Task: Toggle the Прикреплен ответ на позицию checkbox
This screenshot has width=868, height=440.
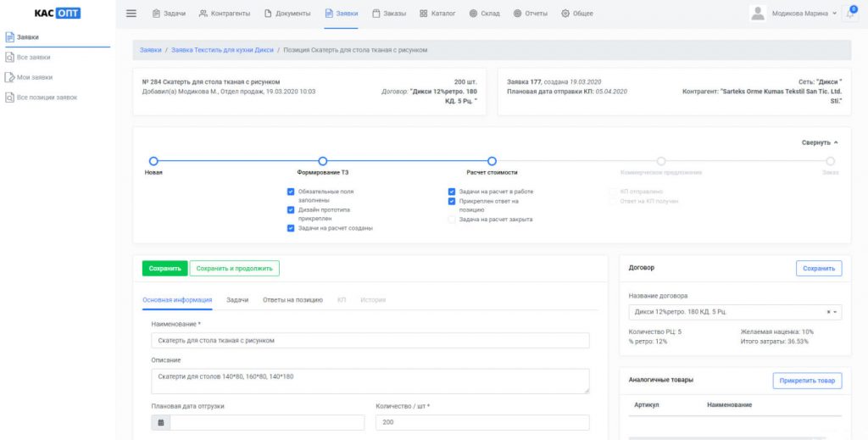Action: point(452,201)
